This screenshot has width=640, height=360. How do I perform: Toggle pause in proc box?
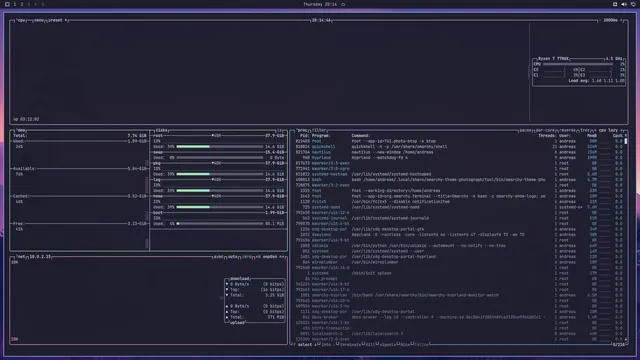pos(525,131)
